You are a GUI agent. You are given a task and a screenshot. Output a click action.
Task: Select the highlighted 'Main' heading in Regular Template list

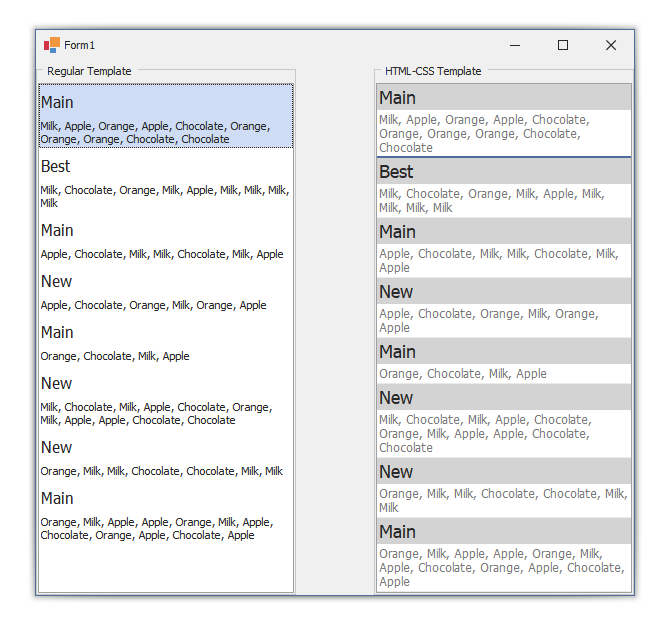57,103
